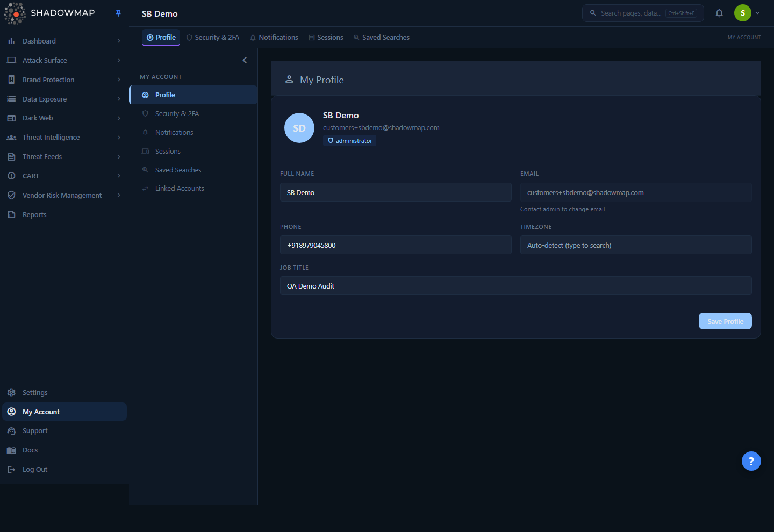
Task: Select Profile in My Account submenu
Action: 193,95
